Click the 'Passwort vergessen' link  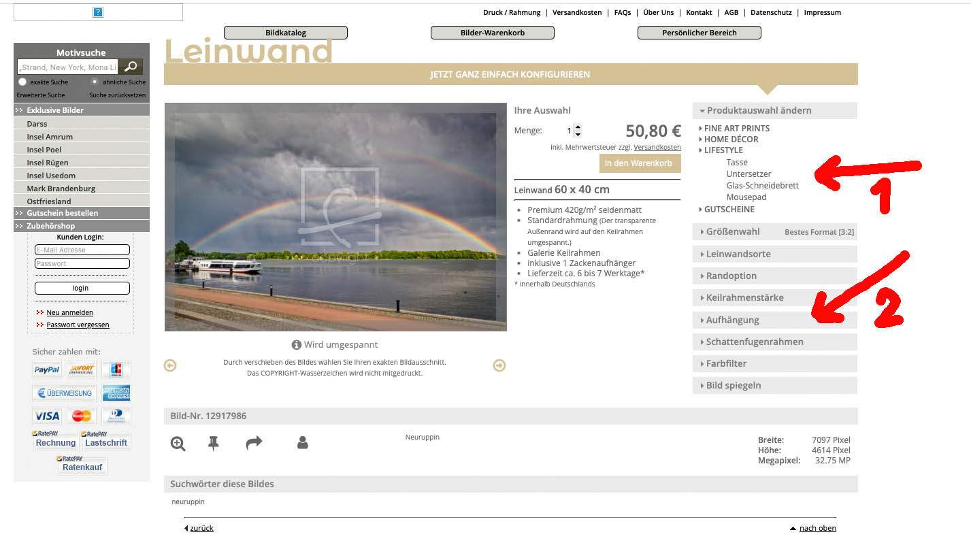(78, 325)
